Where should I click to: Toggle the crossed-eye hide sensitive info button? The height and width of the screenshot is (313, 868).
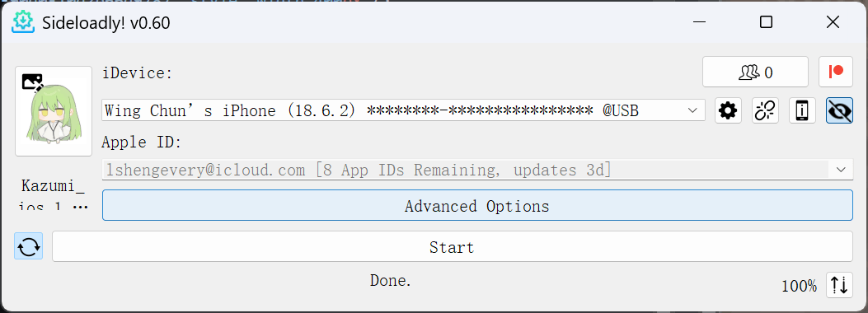839,110
